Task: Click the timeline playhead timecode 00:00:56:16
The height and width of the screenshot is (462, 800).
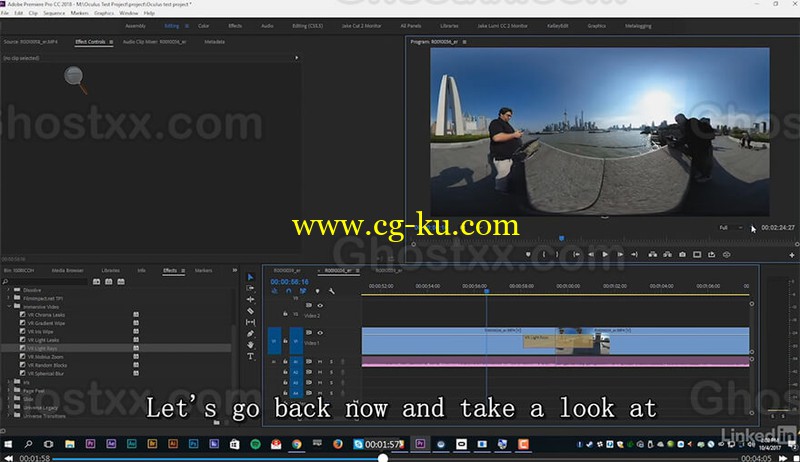Action: (x=289, y=281)
